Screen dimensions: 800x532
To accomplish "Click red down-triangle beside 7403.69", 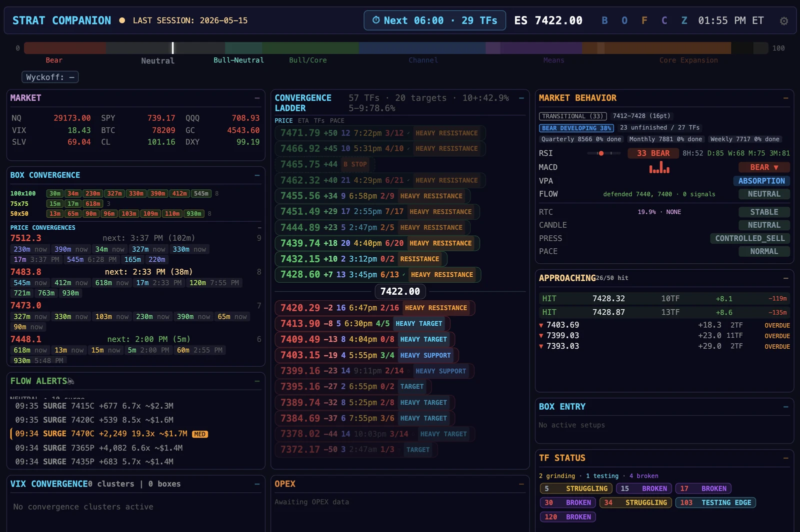I will click(x=541, y=325).
